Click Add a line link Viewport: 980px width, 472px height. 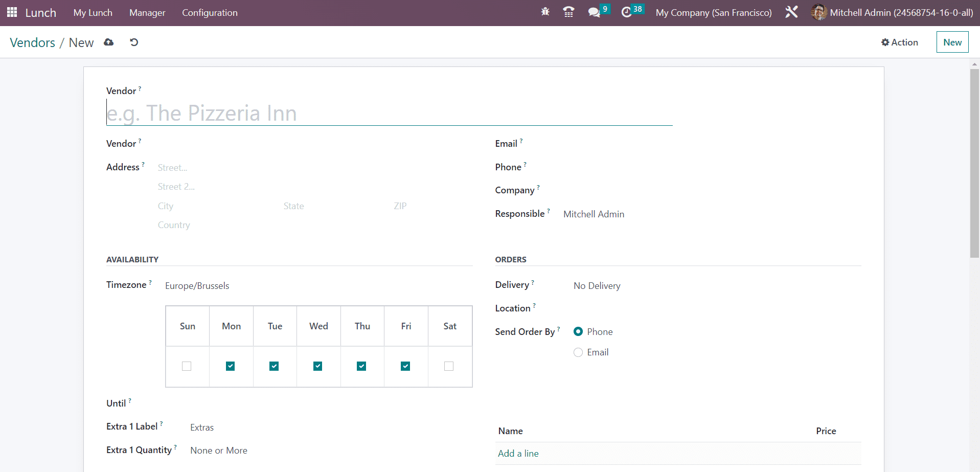pos(518,454)
